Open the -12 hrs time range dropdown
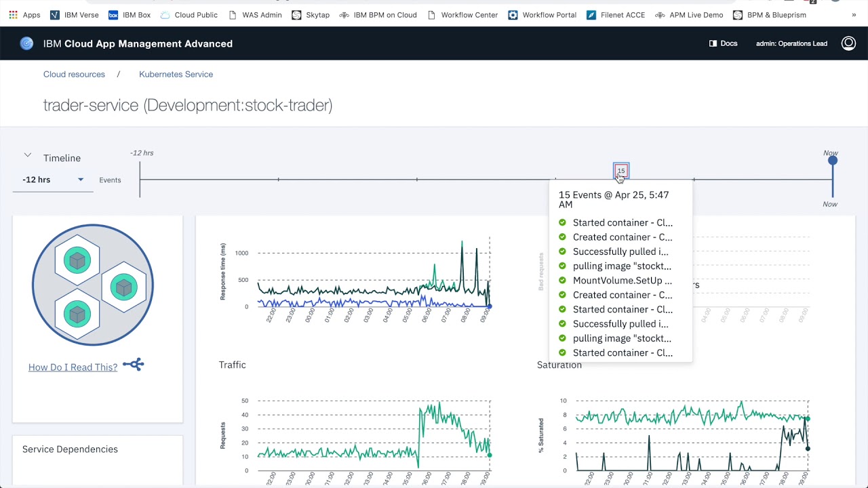 53,180
